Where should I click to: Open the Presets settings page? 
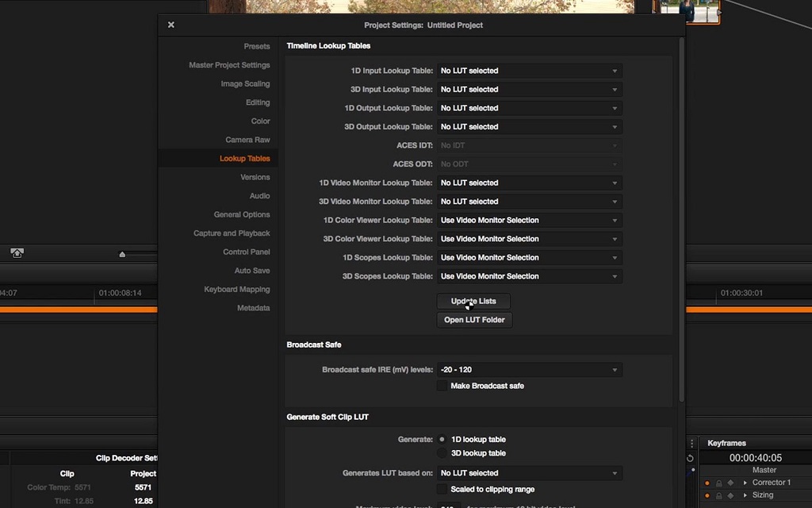(257, 46)
